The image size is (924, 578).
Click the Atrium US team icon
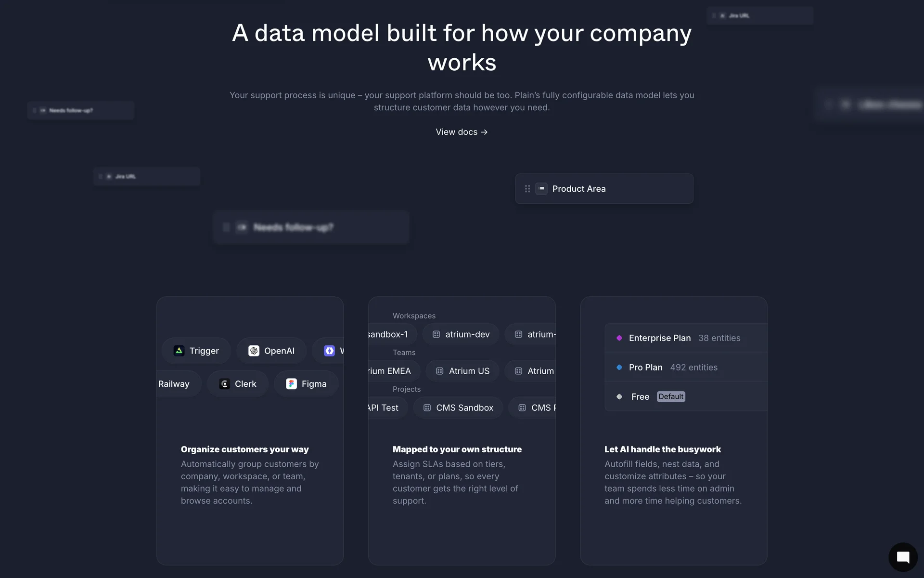(x=439, y=371)
